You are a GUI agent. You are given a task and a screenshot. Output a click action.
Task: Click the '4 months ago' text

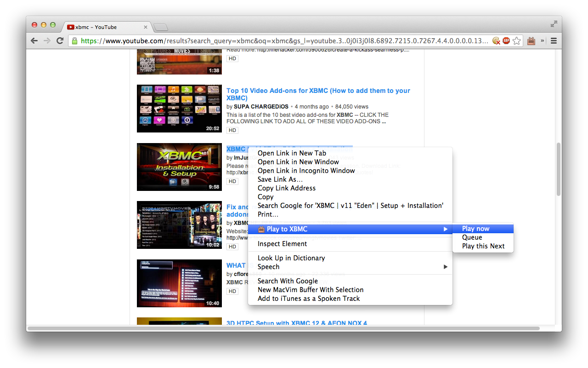312,107
